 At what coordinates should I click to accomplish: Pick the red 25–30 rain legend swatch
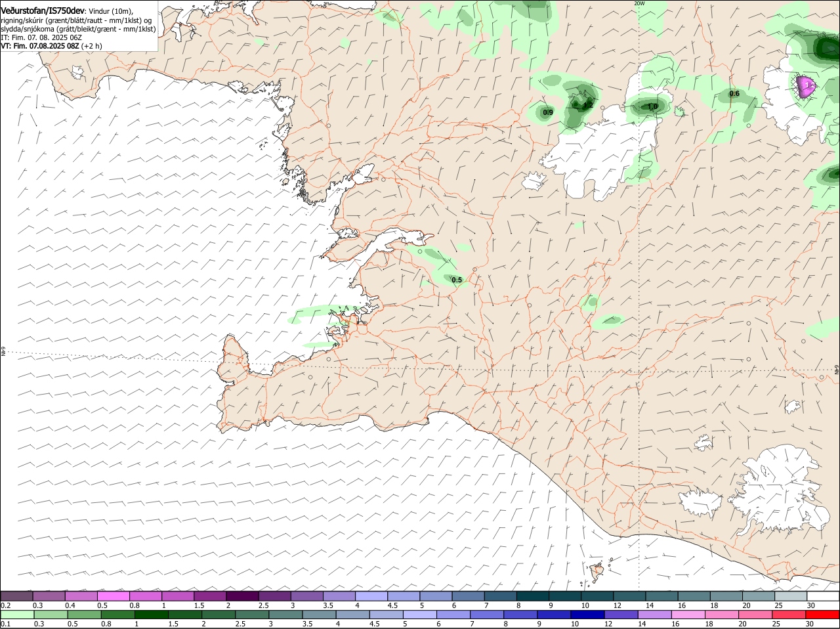(789, 615)
